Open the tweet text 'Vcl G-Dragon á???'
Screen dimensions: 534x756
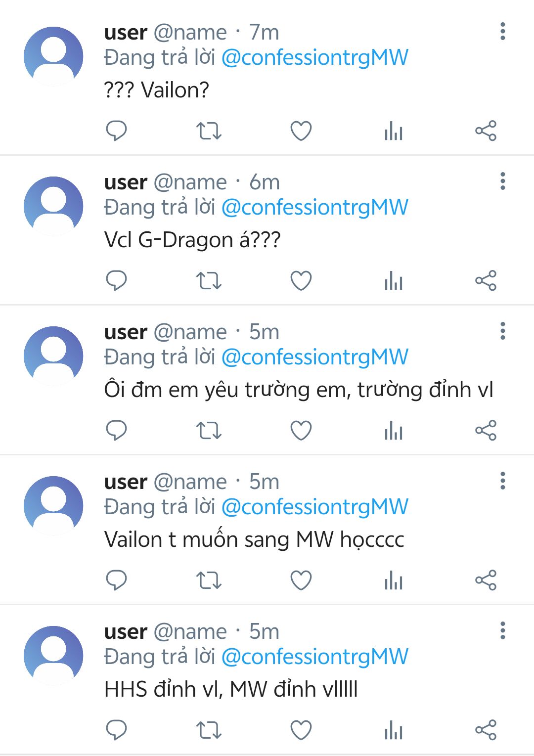tap(192, 240)
